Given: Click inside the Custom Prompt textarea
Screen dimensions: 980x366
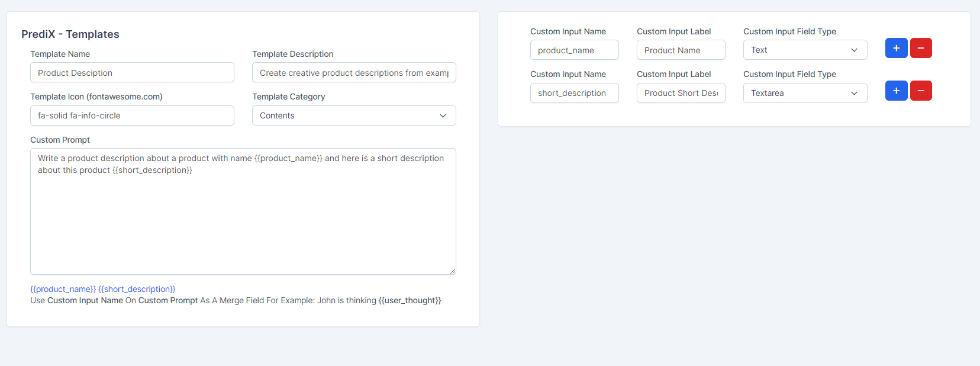Looking at the screenshot, I should click(x=243, y=211).
